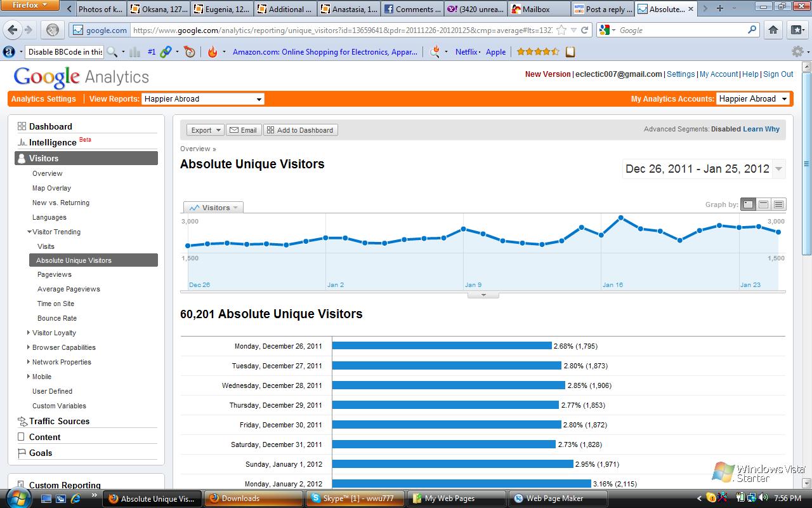This screenshot has width=812, height=508.
Task: Open the Dashboard section icon
Action: coord(22,126)
